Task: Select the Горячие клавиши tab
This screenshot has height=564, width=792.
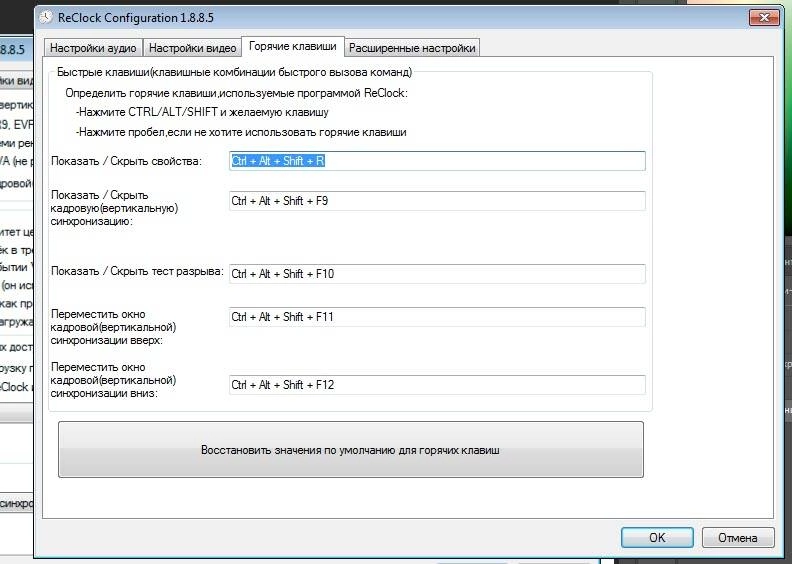Action: (x=293, y=46)
